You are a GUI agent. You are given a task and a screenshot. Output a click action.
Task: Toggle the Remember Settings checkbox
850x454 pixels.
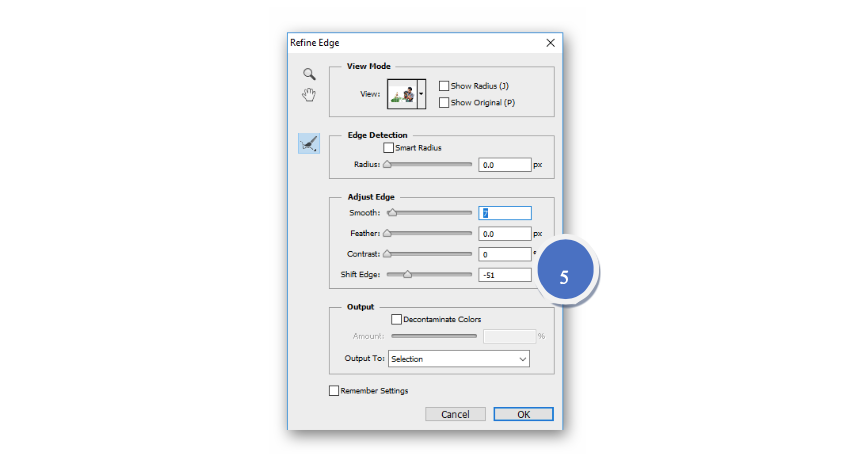tap(334, 391)
